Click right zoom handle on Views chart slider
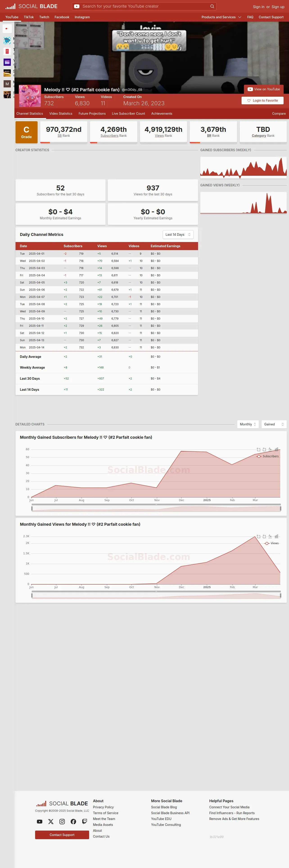The height and width of the screenshot is (868, 289). pyautogui.click(x=281, y=595)
